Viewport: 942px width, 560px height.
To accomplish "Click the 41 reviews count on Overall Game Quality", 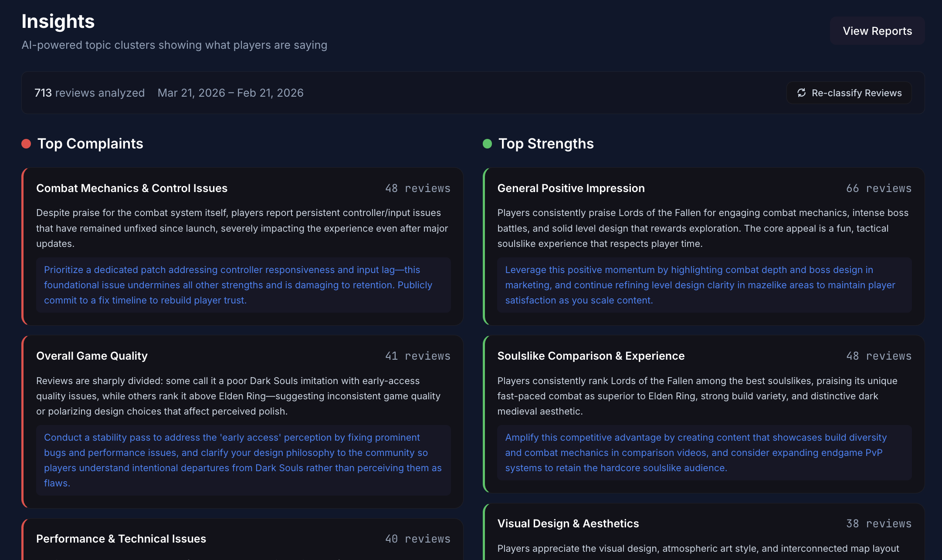I will tap(417, 356).
